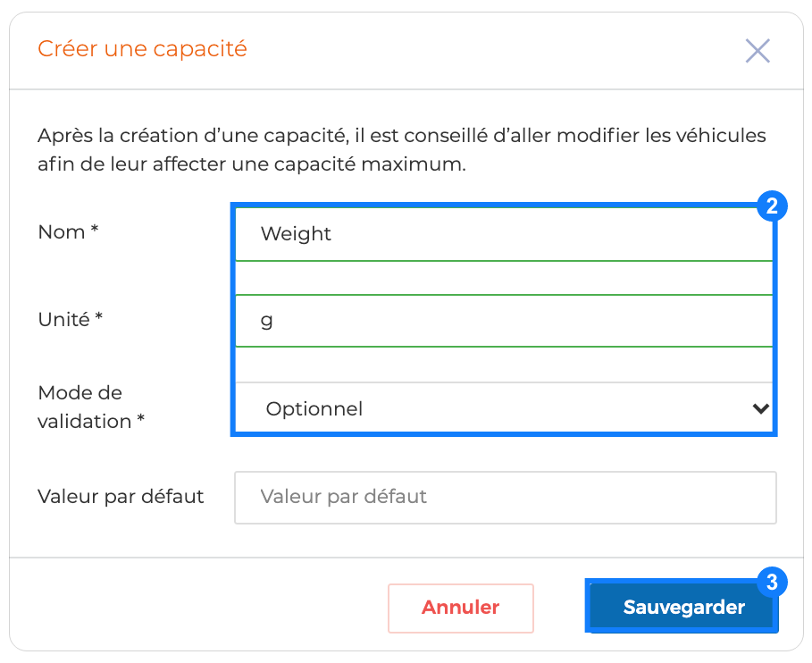This screenshot has width=812, height=663.
Task: Click the orange Créer une capacité title
Action: click(142, 49)
